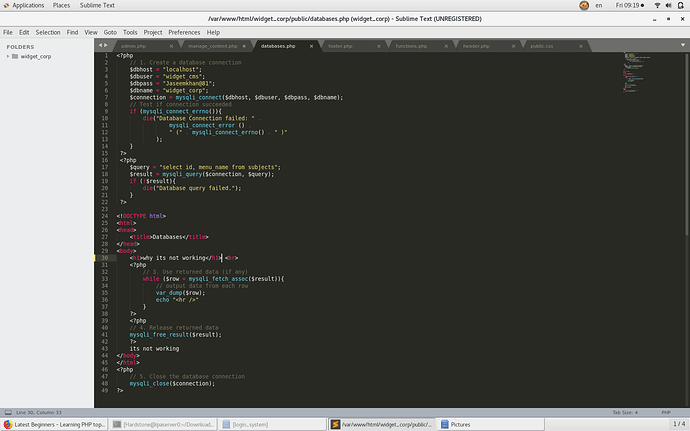The image size is (690, 431).
Task: Open the Goto menu
Action: point(110,33)
